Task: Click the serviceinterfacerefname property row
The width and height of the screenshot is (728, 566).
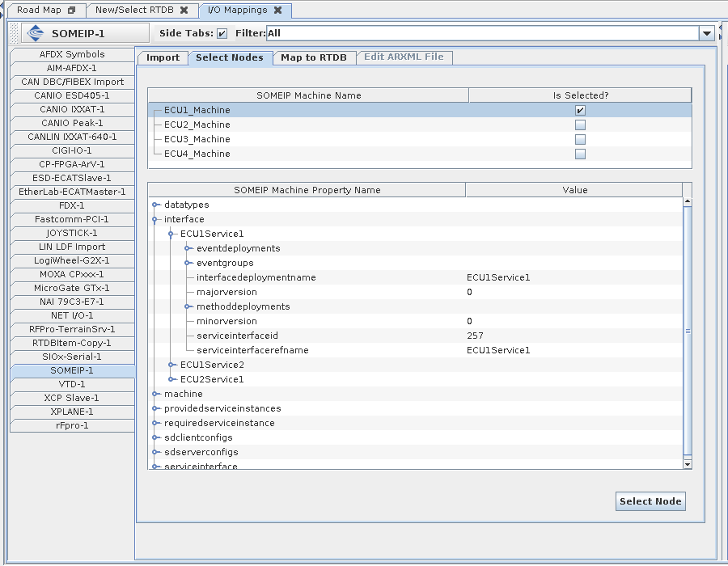Action: click(x=416, y=350)
